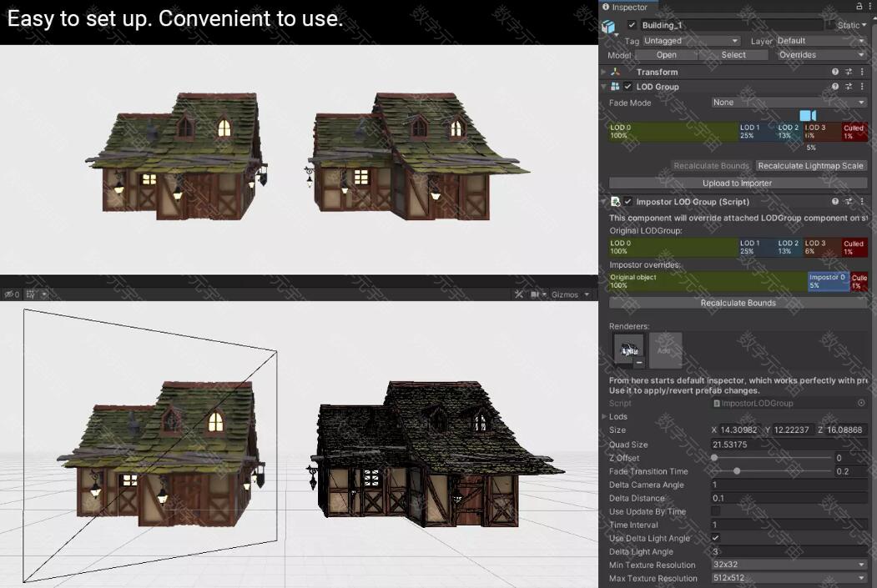Open help for the LOD Group component
This screenshot has height=588, width=877.
835,87
